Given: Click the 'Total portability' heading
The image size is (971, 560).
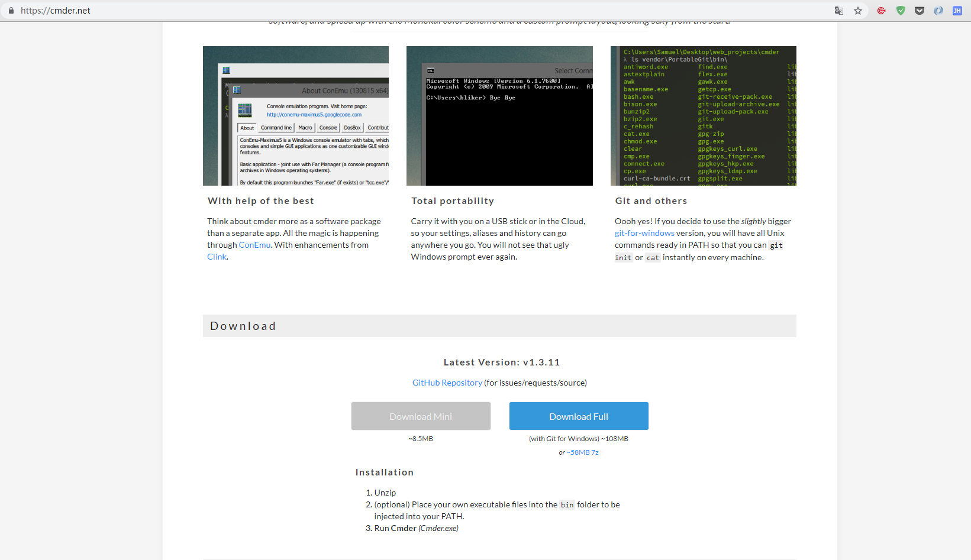Looking at the screenshot, I should [x=453, y=201].
